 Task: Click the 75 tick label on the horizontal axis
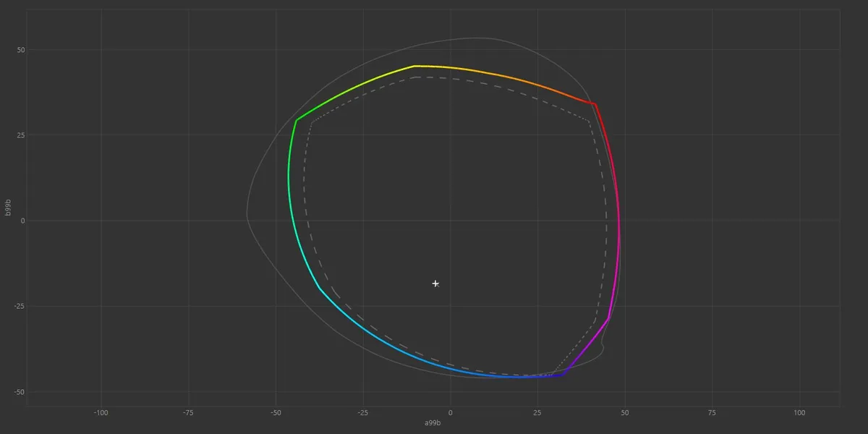pyautogui.click(x=712, y=412)
